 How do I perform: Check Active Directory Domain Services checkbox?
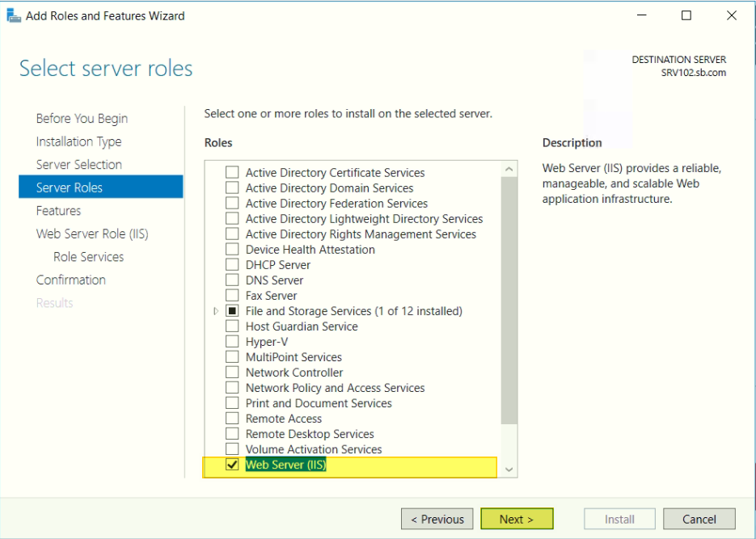coord(232,187)
